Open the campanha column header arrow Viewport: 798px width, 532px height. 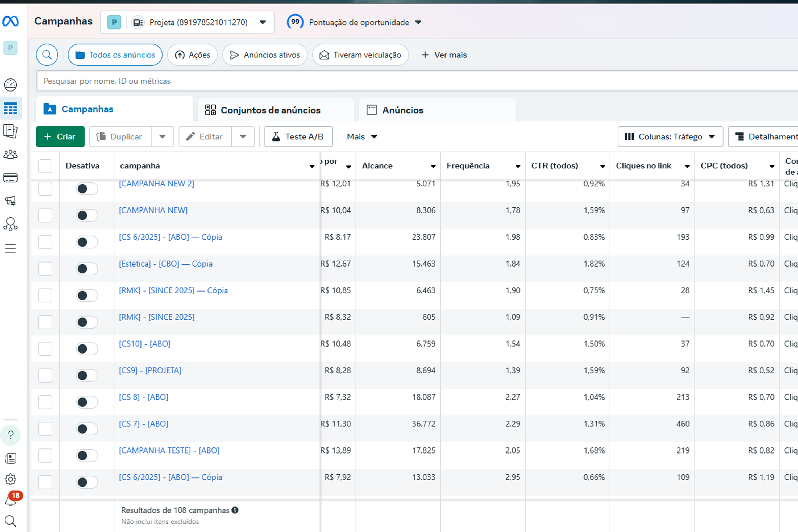point(312,166)
